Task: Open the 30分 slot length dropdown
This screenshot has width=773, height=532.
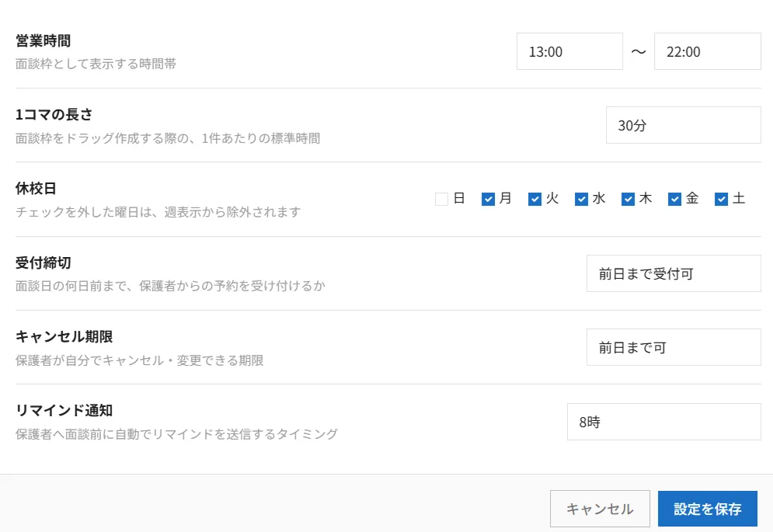Action: [x=684, y=125]
